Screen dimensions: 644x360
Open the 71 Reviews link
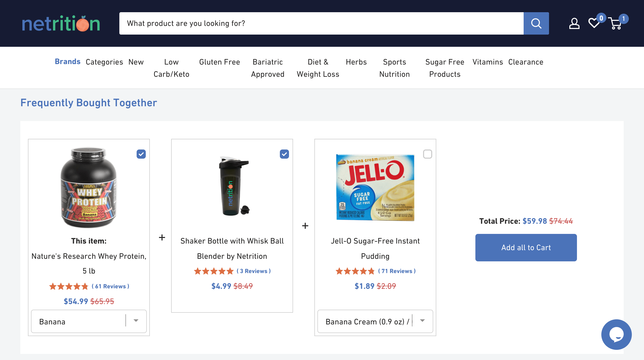pyautogui.click(x=397, y=271)
